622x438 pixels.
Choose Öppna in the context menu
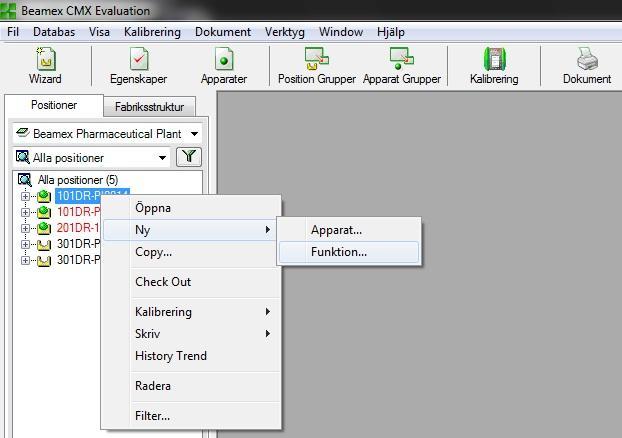(x=191, y=208)
